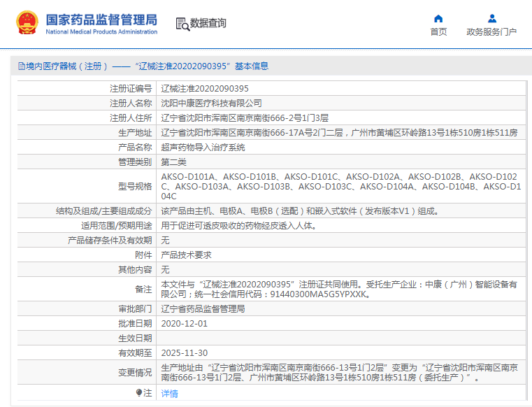
Task: Select management category value 第二类
Action: (173, 162)
